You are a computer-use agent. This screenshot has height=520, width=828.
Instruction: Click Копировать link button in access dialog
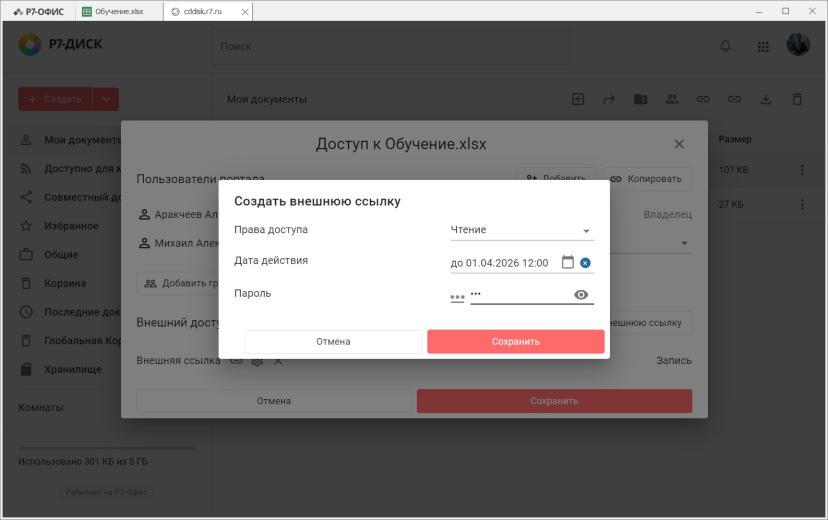pyautogui.click(x=647, y=179)
